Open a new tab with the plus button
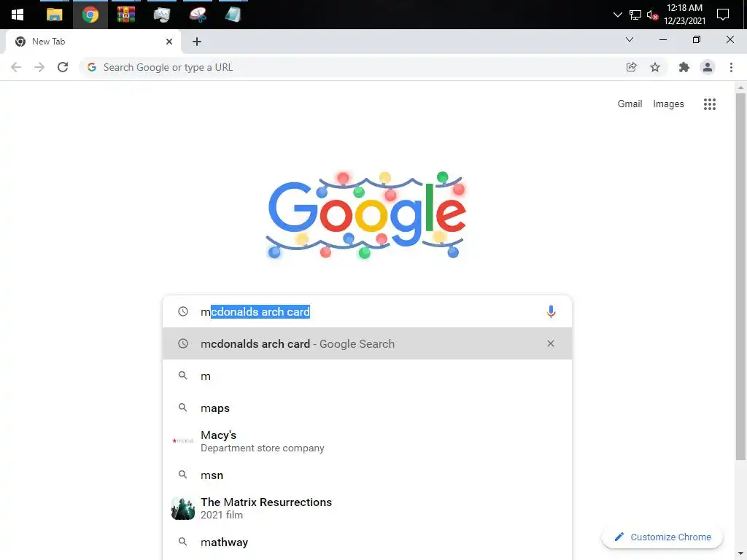Image resolution: width=747 pixels, height=560 pixels. 197,42
